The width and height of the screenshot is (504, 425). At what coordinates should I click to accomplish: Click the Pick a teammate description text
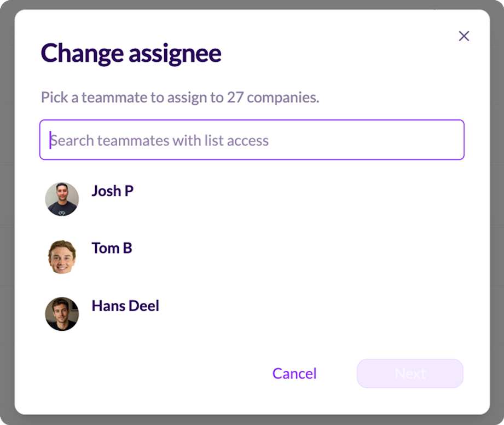coord(181,97)
